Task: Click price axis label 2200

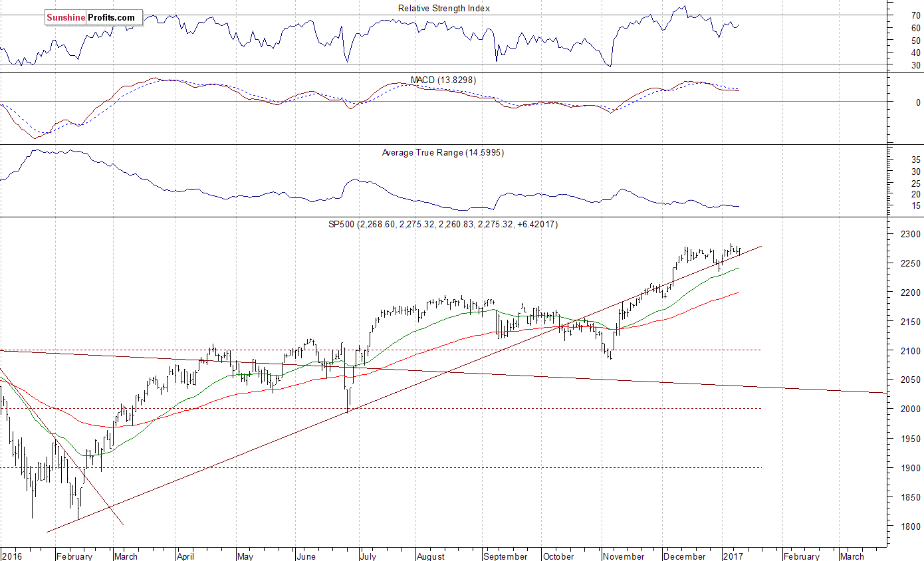Action: (911, 293)
